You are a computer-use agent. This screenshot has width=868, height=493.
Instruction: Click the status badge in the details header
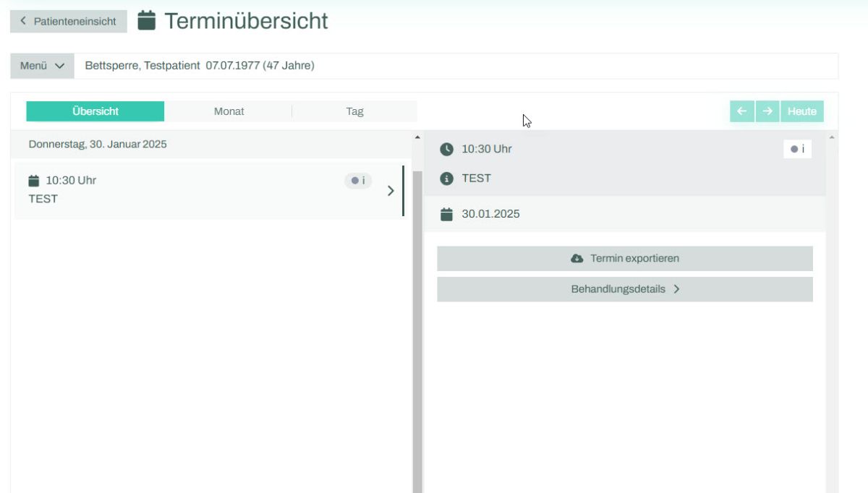click(x=796, y=149)
